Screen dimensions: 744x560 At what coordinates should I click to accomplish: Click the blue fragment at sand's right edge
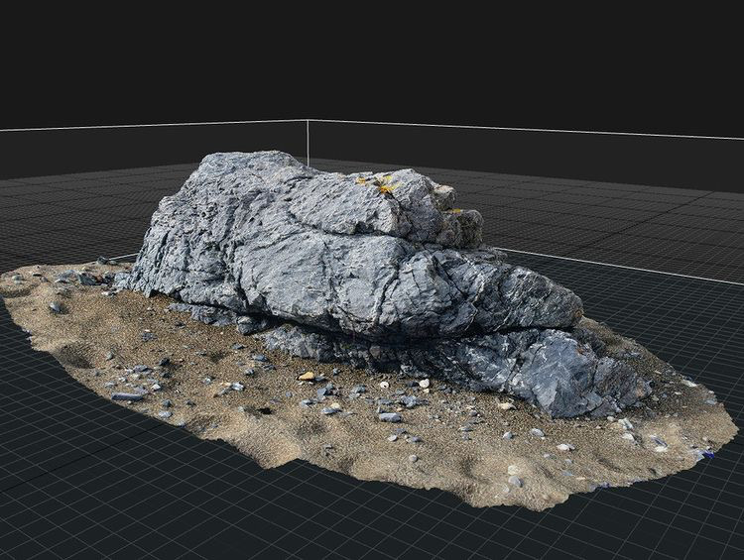point(707,455)
